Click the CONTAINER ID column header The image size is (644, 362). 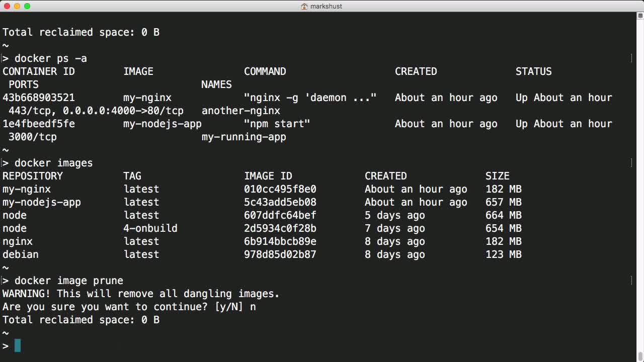tap(39, 71)
